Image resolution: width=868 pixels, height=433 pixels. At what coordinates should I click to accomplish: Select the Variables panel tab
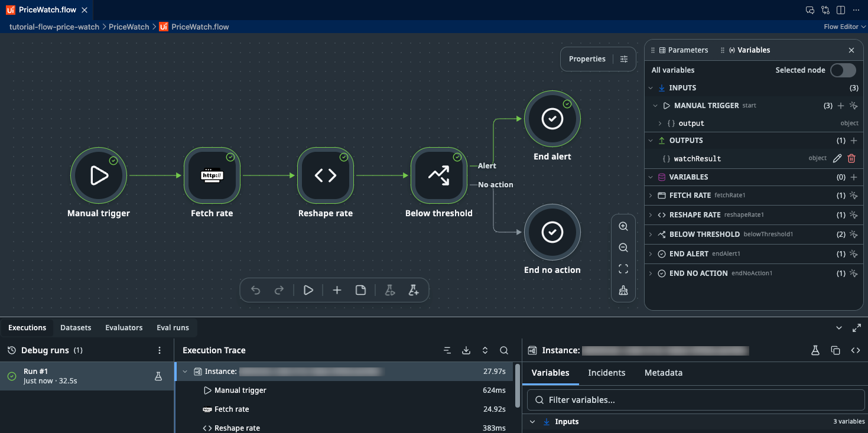[749, 50]
